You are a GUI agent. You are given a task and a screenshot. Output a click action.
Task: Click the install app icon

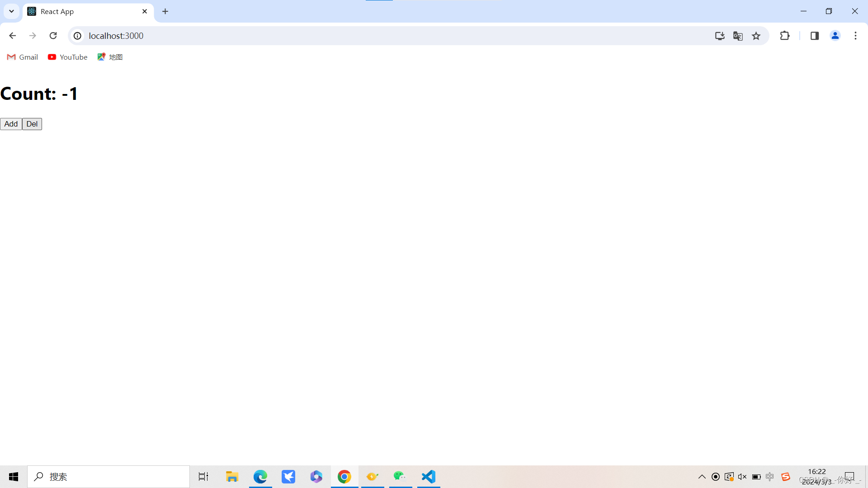point(720,36)
